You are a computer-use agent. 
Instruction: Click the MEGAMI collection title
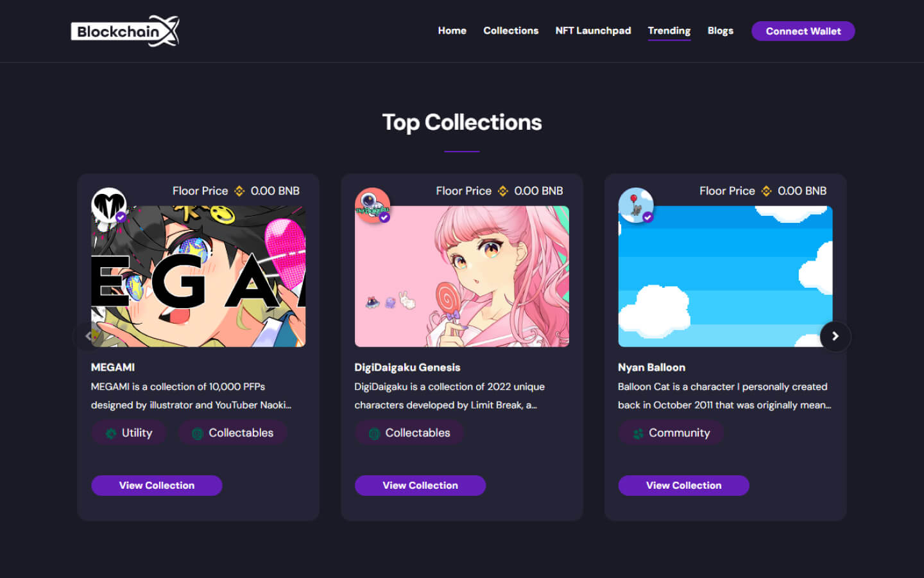pyautogui.click(x=113, y=367)
